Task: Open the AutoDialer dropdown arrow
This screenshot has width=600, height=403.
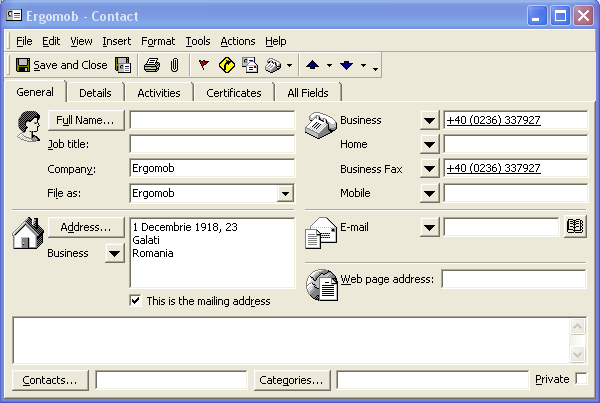Action: click(290, 65)
